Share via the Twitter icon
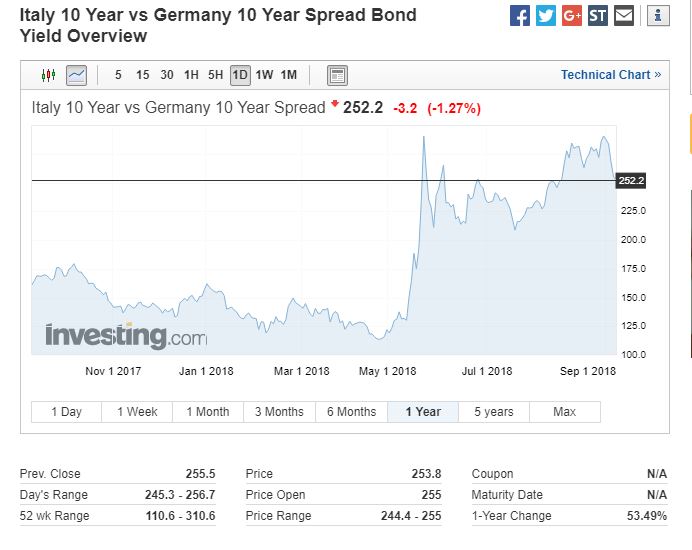This screenshot has width=692, height=550. [546, 16]
